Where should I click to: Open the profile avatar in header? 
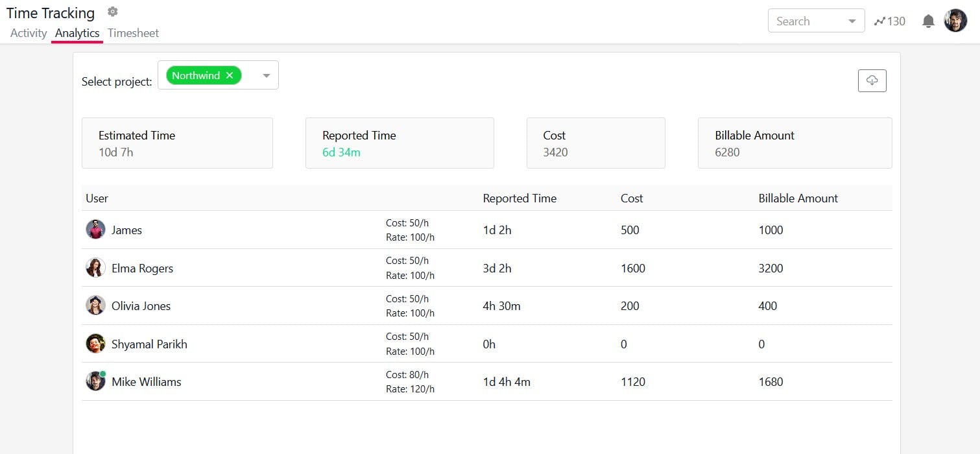[955, 21]
